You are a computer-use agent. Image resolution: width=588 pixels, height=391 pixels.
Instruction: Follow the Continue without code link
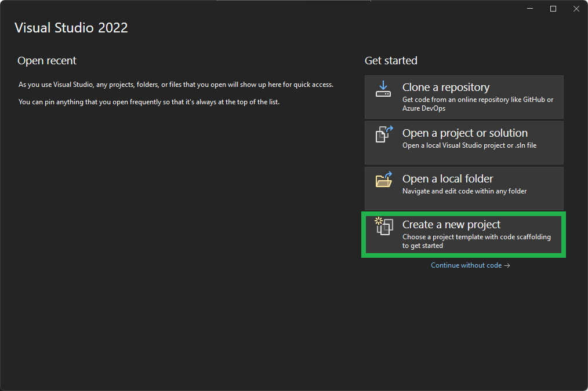[x=467, y=265]
